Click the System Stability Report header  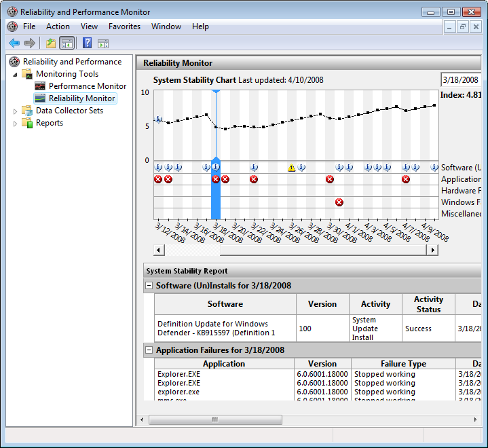[x=312, y=271]
